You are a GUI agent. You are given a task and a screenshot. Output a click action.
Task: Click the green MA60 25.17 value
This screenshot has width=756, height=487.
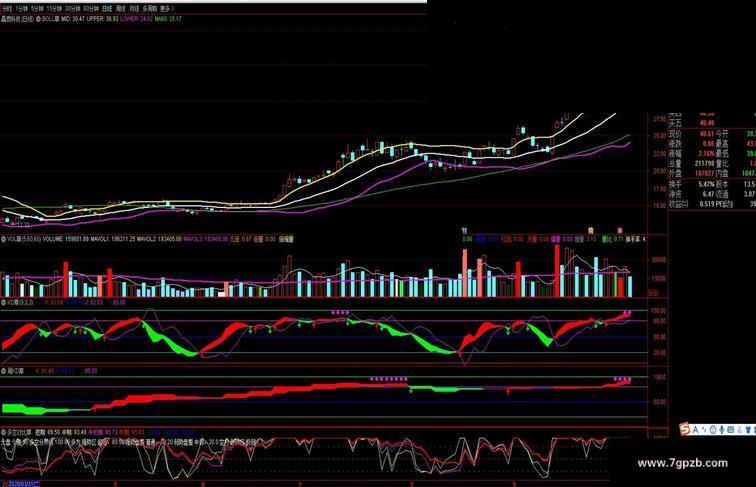[x=168, y=19]
